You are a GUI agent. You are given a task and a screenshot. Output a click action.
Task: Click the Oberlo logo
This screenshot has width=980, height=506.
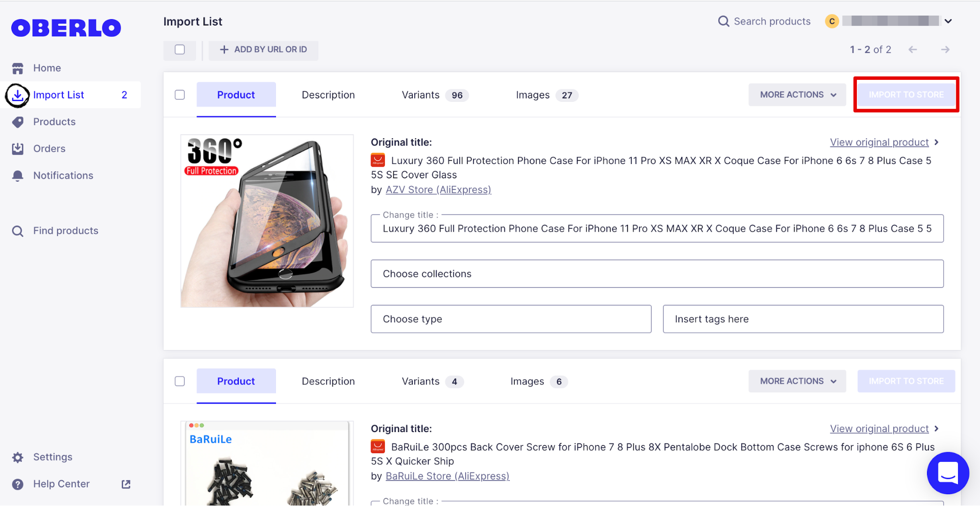(x=66, y=28)
